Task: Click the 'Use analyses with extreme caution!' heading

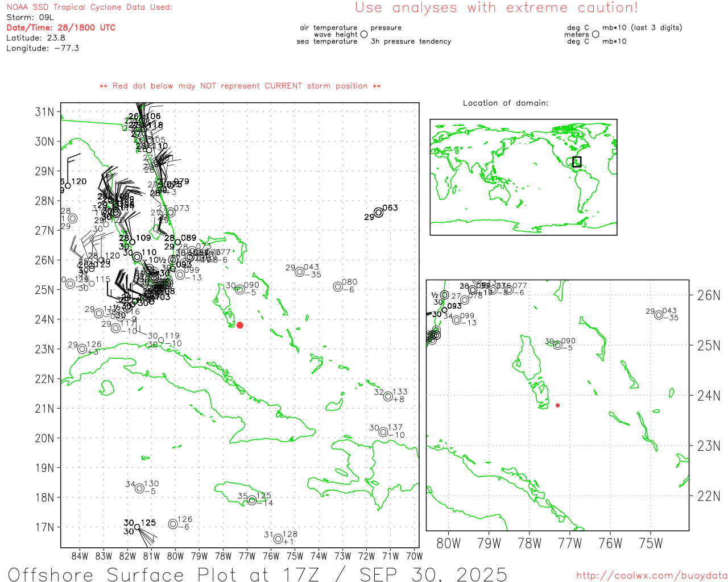Action: [497, 8]
